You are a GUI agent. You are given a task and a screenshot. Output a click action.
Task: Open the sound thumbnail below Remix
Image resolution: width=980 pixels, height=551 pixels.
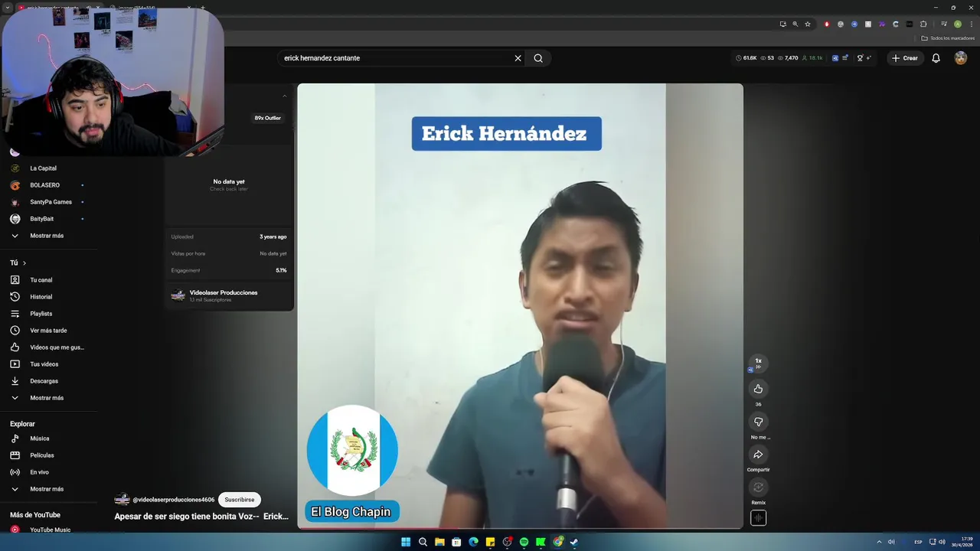tap(758, 518)
